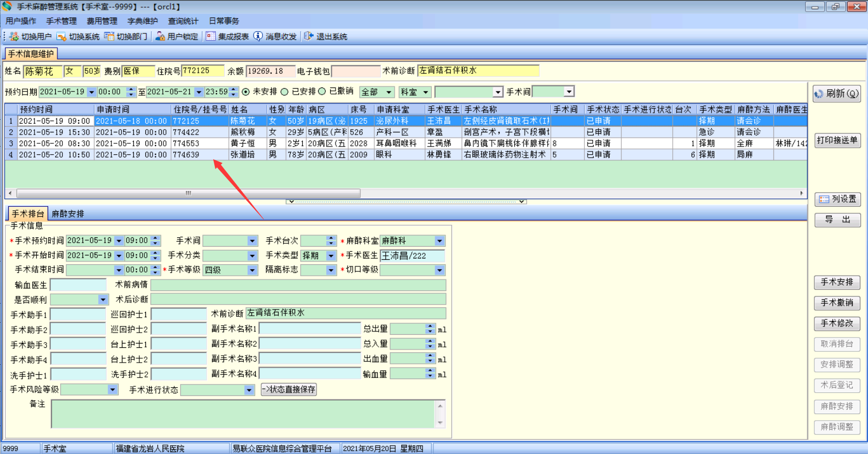Click the 切换系统 toolbar icon

62,37
